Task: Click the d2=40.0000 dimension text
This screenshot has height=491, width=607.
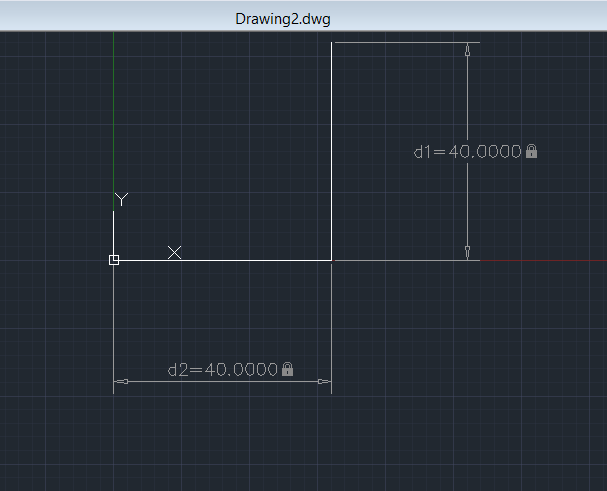Action: tap(223, 369)
